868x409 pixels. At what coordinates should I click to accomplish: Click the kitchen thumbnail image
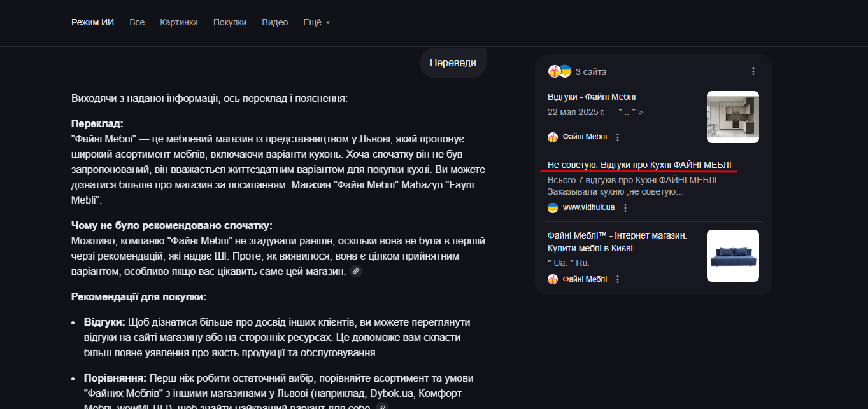(x=733, y=117)
